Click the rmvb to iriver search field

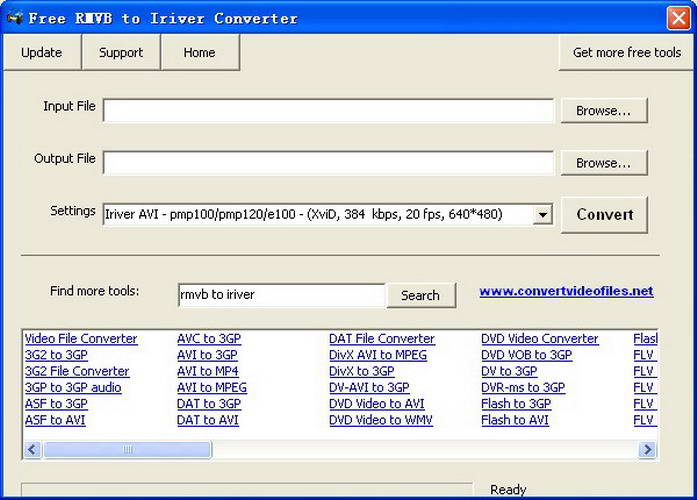[x=282, y=295]
